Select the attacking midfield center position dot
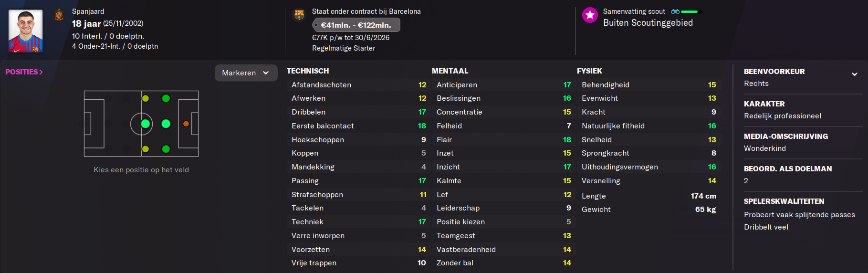 166,124
